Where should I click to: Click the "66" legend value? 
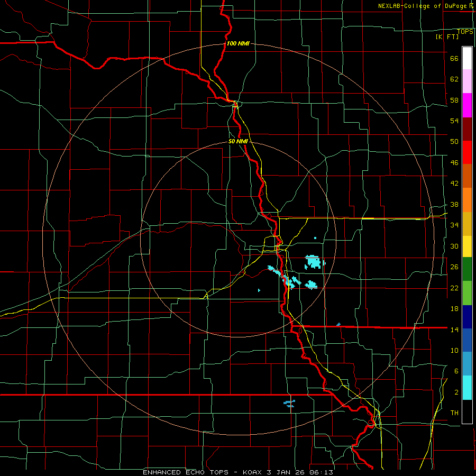coord(454,58)
